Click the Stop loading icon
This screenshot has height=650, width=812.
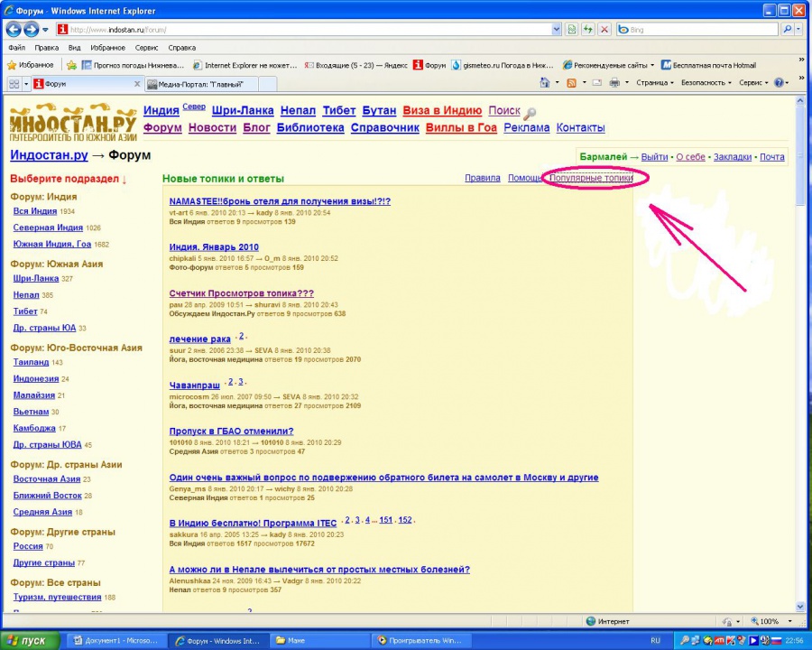tap(604, 30)
